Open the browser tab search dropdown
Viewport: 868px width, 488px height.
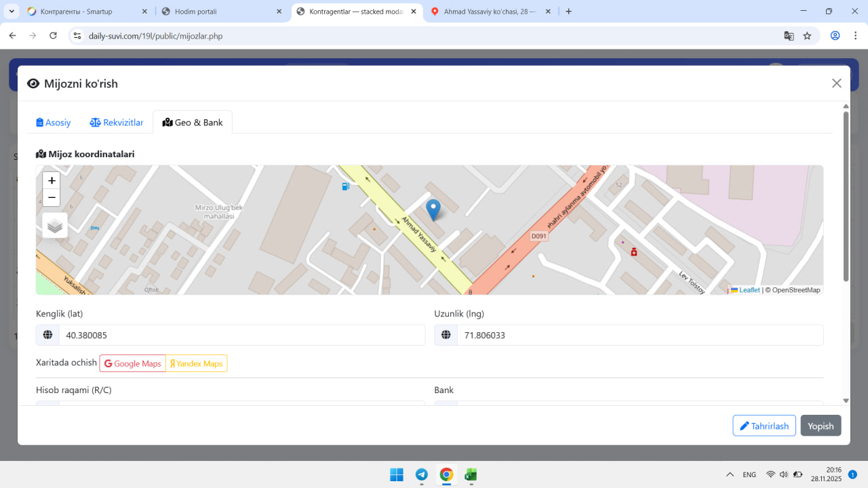(x=12, y=12)
